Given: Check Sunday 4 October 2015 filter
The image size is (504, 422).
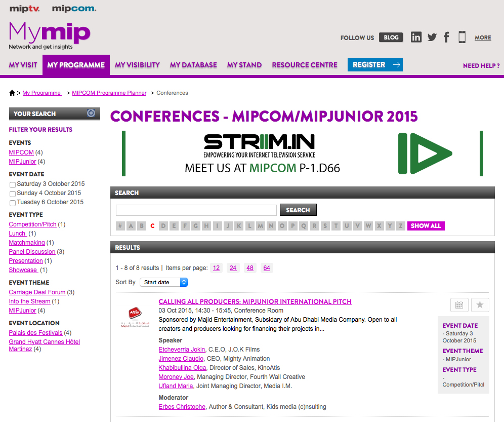Looking at the screenshot, I should point(13,194).
